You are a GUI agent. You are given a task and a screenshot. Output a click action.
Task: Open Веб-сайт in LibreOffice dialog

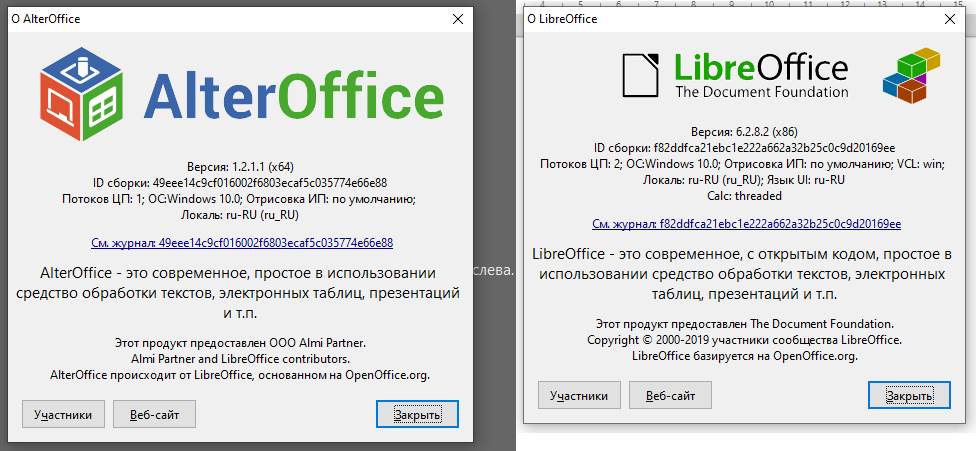[670, 395]
